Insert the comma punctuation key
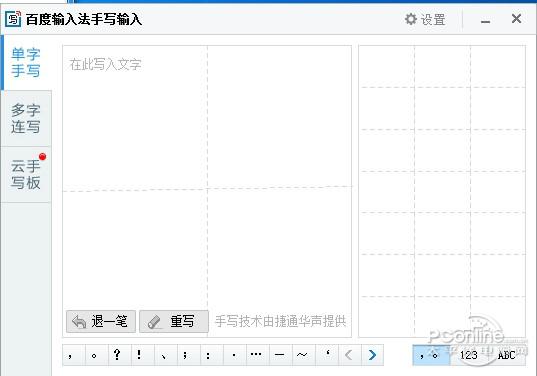 click(74, 355)
